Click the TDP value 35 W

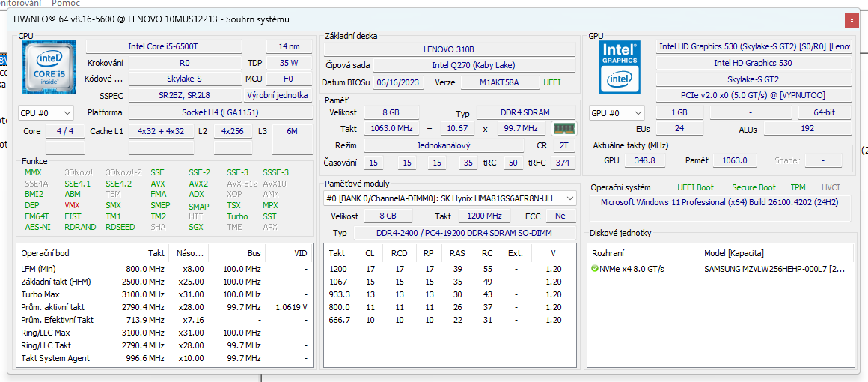pos(288,63)
